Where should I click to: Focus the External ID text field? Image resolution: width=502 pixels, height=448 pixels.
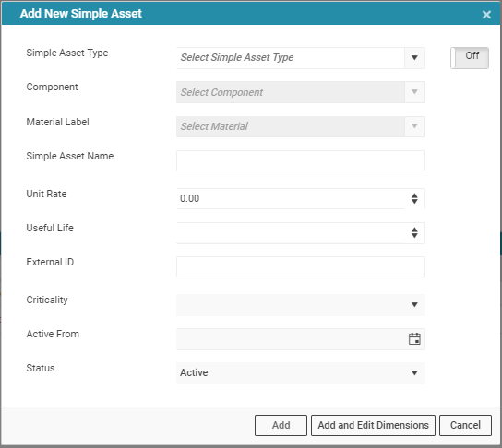(301, 266)
